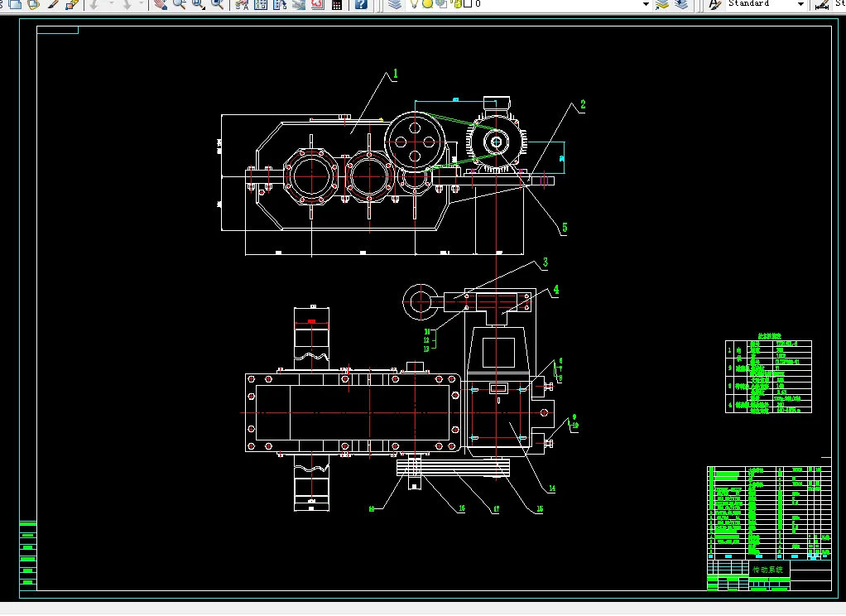
Task: Open the Dimension Style manager icon
Action: [822, 4]
